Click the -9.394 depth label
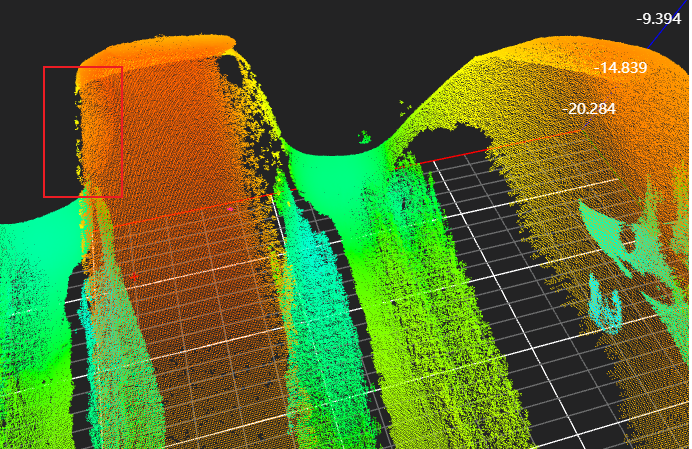Viewport: 692px width, 449px height. [x=659, y=19]
